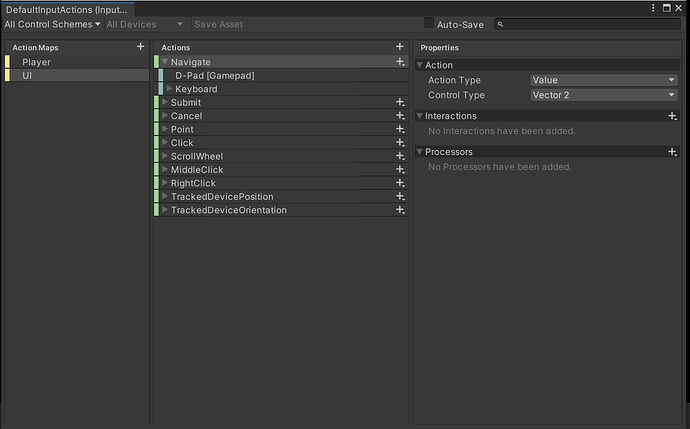This screenshot has width=690, height=429.
Task: Add binding to the ScrollWheel action
Action: 400,156
